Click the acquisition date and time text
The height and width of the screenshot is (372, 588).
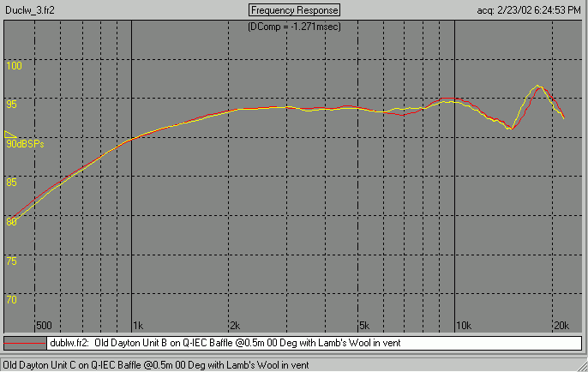pos(529,10)
